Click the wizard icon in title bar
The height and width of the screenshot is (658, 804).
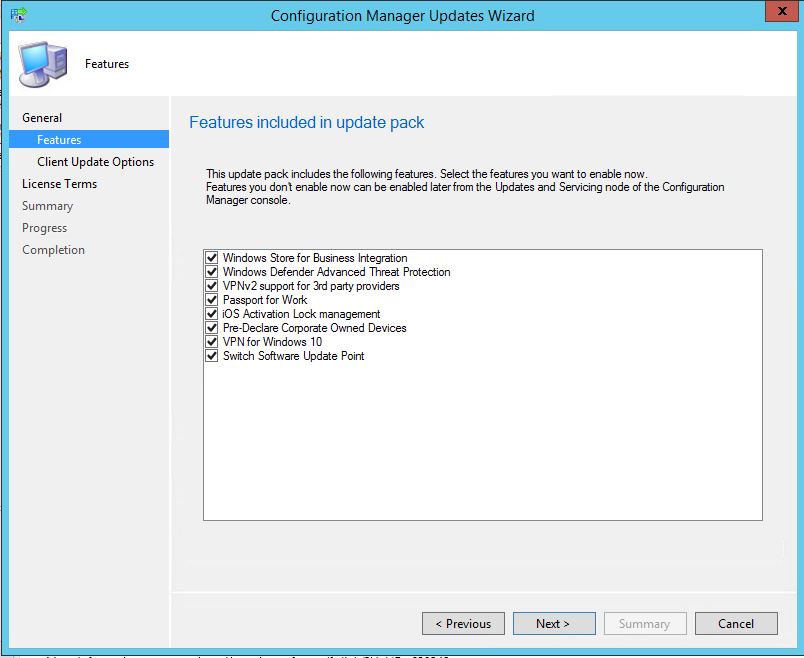tap(18, 15)
